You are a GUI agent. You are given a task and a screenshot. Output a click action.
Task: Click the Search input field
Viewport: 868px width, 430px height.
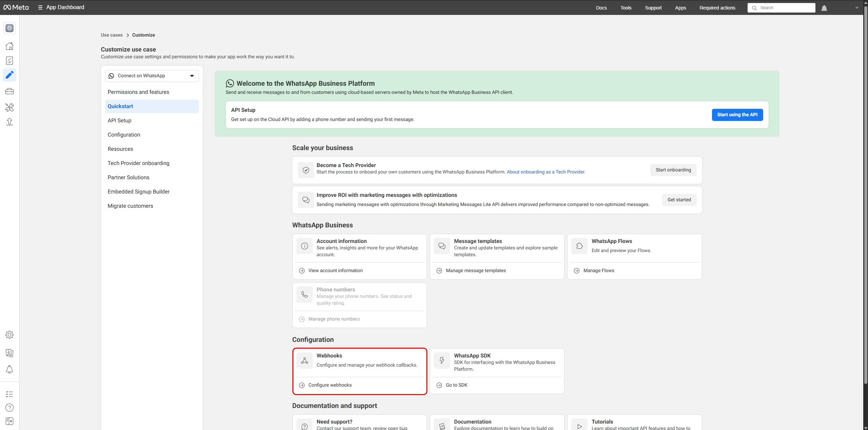click(781, 8)
